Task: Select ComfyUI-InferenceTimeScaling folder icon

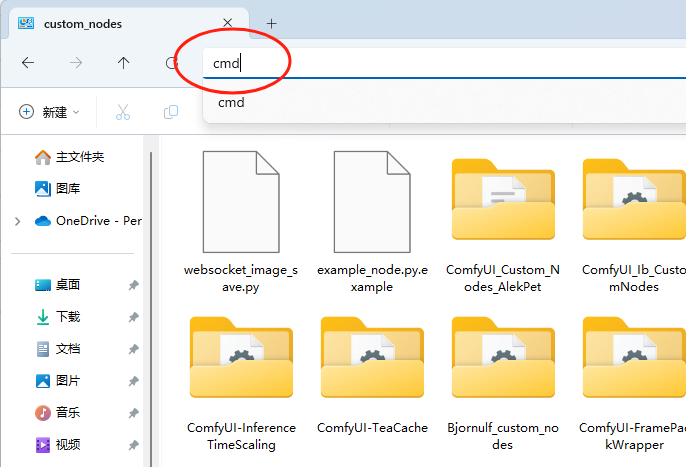Action: tap(241, 357)
